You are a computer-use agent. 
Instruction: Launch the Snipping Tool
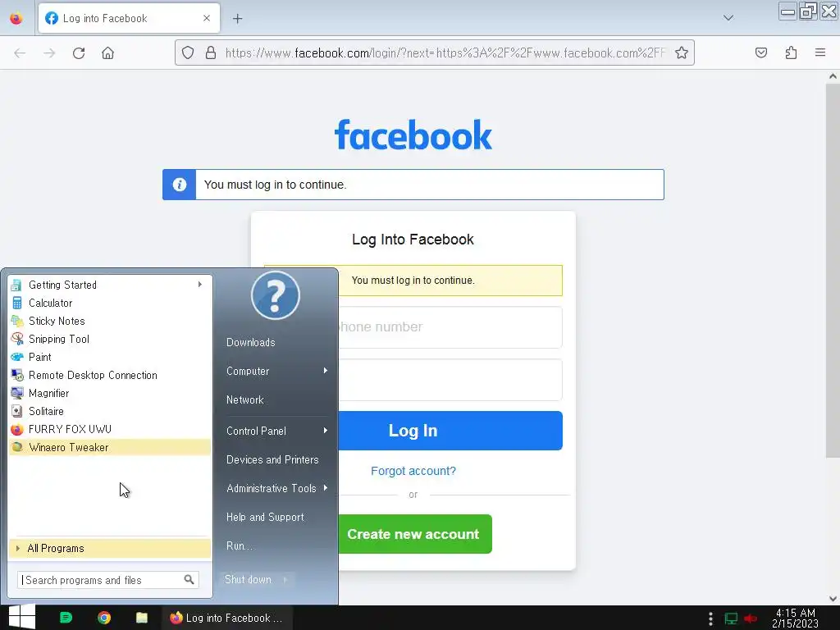[109, 339]
